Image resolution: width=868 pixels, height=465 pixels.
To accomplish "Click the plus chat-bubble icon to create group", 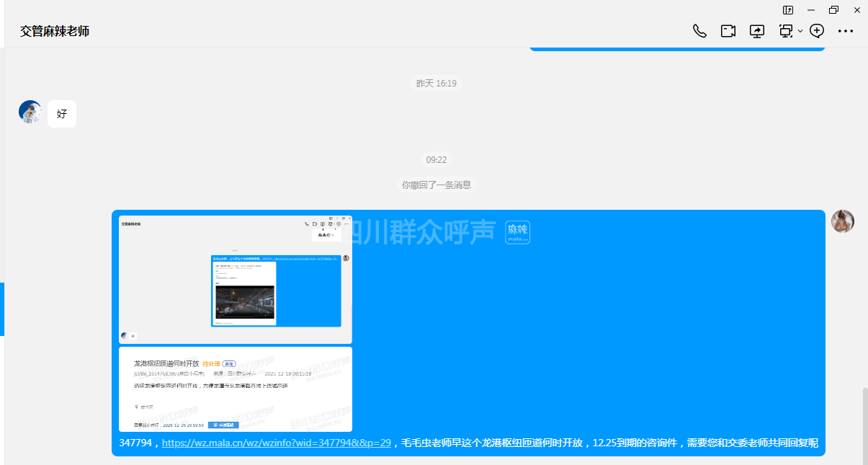I will coord(817,31).
